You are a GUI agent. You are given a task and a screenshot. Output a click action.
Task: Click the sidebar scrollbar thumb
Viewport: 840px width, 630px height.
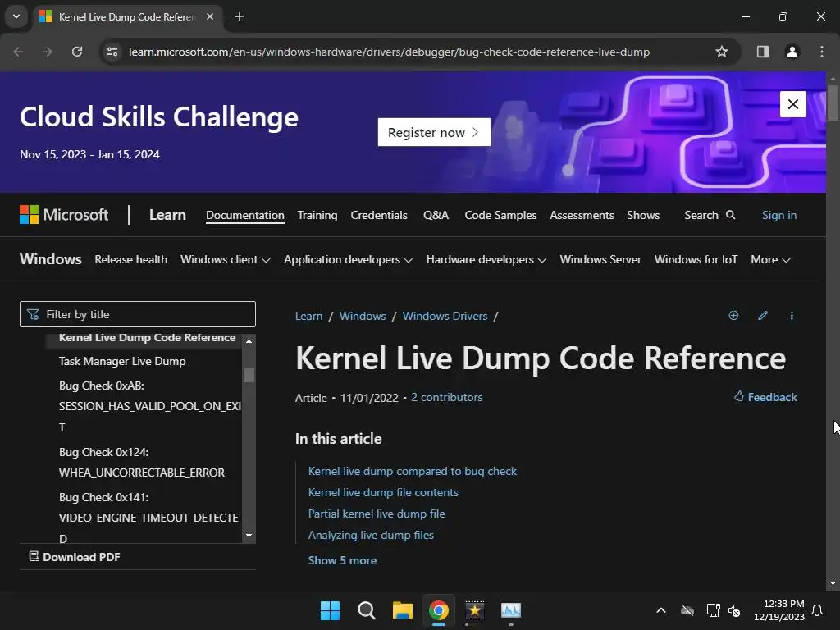[249, 375]
